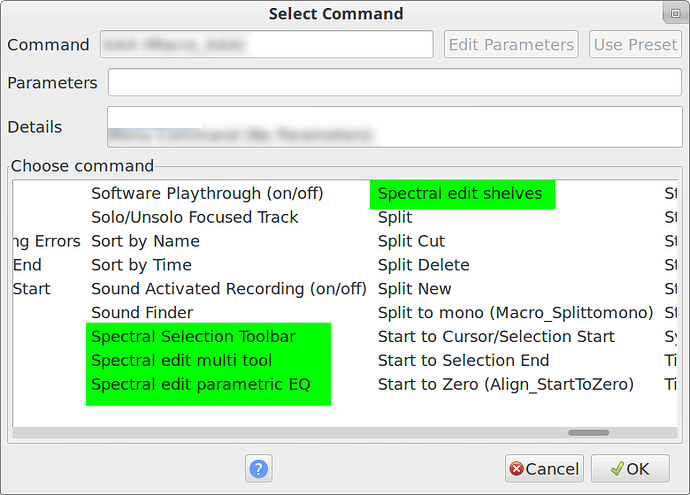Select Spectral edit shelves command

coord(460,193)
